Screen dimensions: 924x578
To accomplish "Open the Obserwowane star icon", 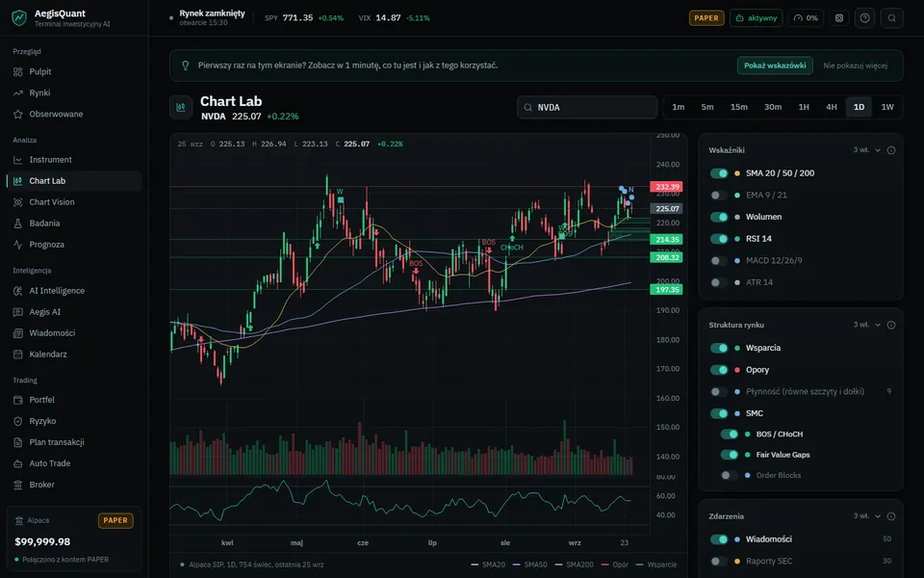I will [17, 115].
